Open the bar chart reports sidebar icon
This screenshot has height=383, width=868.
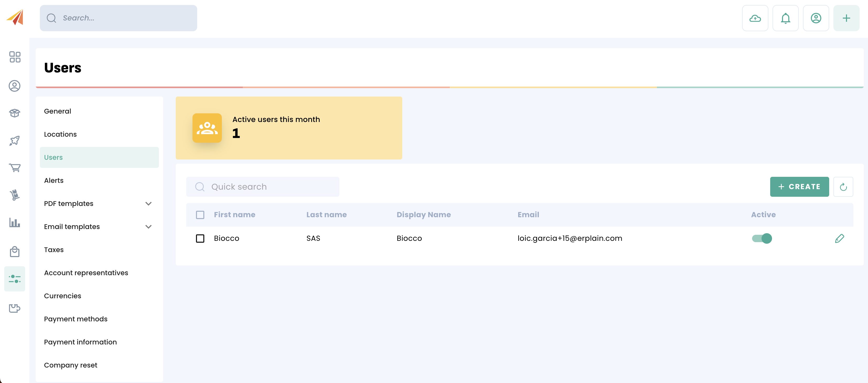pos(15,223)
